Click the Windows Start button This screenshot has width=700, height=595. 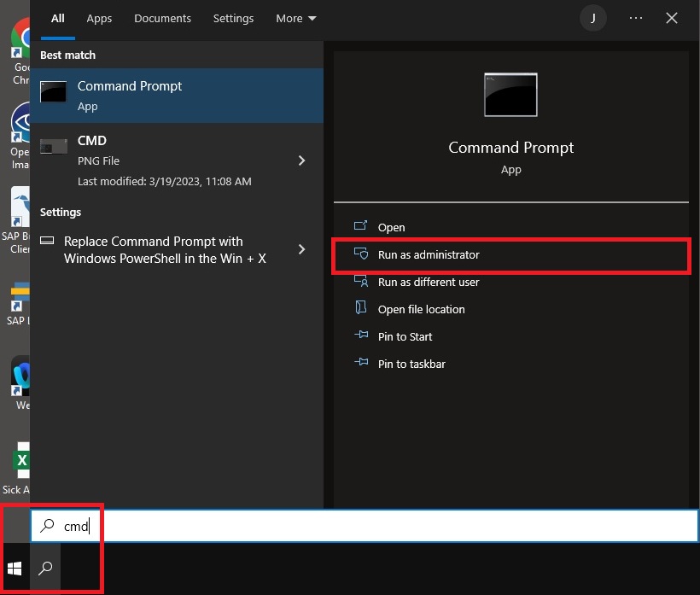[15, 569]
